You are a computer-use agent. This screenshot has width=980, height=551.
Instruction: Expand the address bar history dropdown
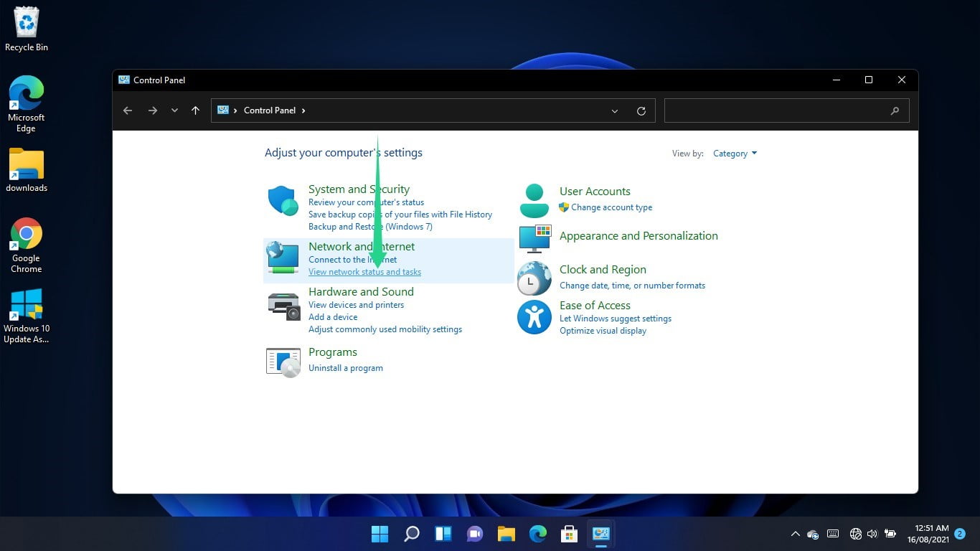pyautogui.click(x=614, y=110)
